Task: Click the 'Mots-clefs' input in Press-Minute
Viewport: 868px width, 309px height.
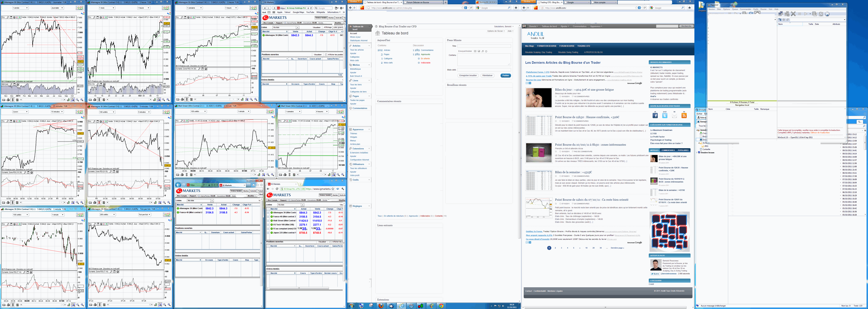Action: pyautogui.click(x=484, y=70)
